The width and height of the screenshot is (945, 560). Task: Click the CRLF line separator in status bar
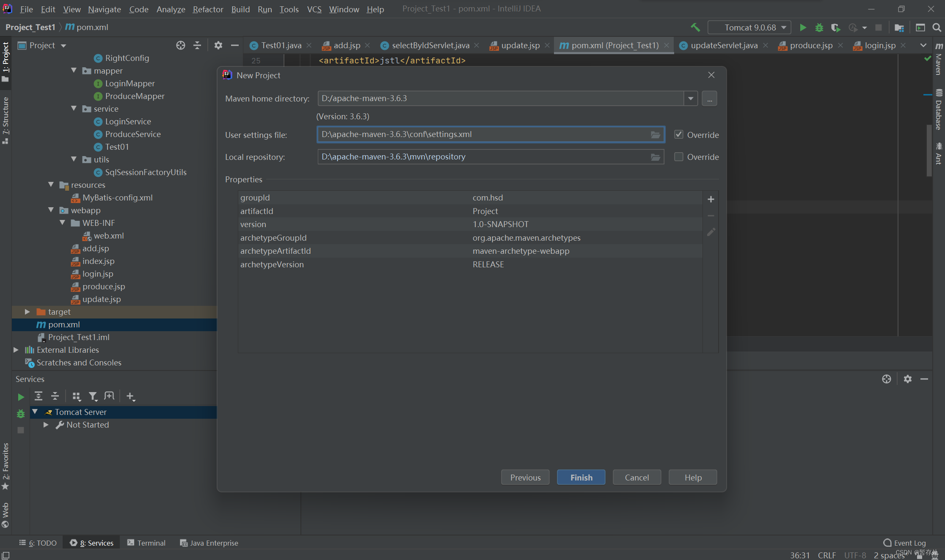(827, 555)
